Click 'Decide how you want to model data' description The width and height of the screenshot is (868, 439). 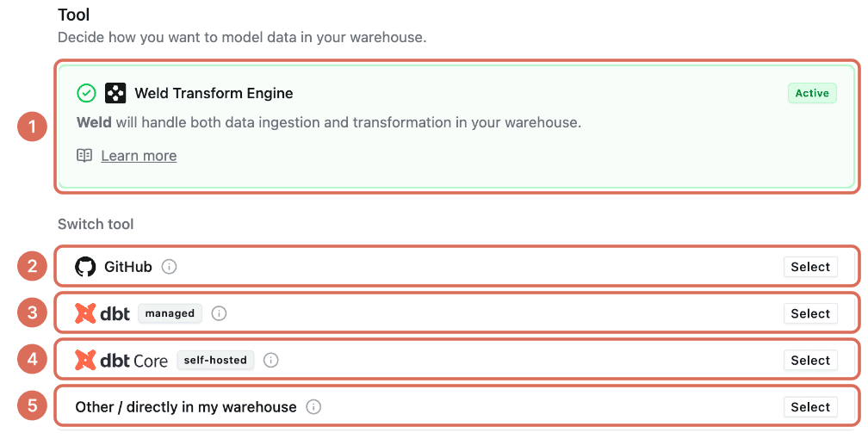[x=242, y=38]
